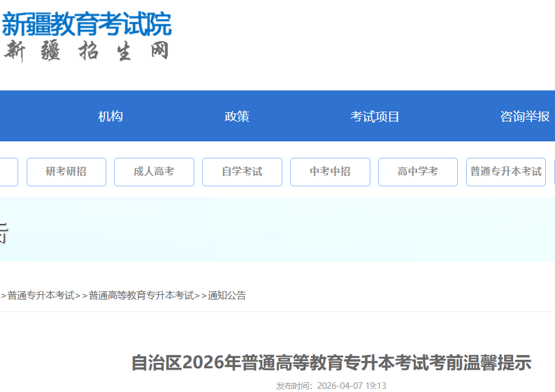This screenshot has height=392, width=555.
Task: Select the 自学考试 category button
Action: tap(242, 172)
